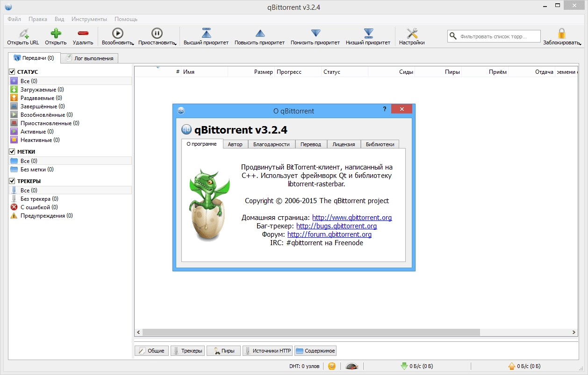Click the Содержимое button
Viewport: 588px width, 375px height.
[316, 351]
